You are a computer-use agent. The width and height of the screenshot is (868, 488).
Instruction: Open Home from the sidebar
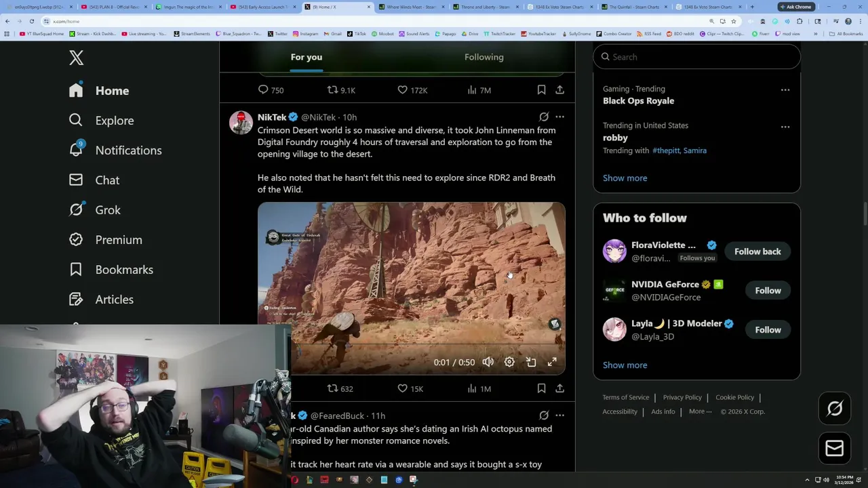(99, 91)
